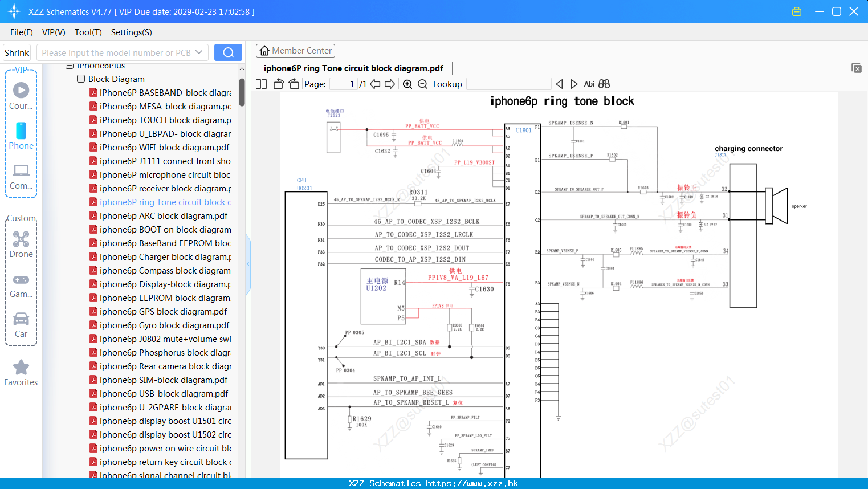Click the blue search button
The height and width of the screenshot is (489, 868).
(x=228, y=52)
